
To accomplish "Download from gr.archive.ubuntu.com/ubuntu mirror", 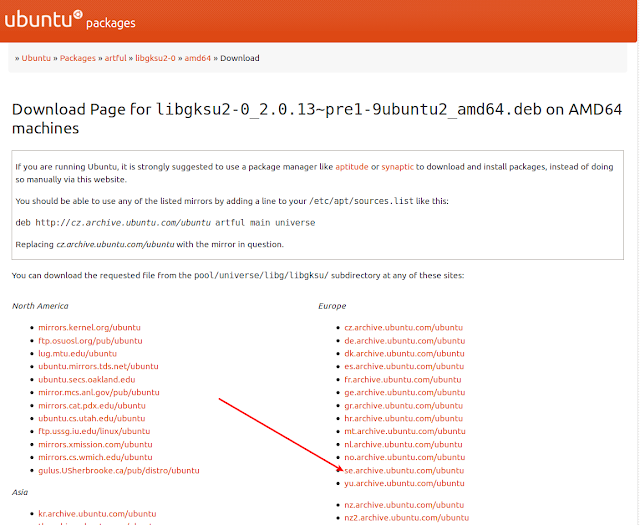I will [x=404, y=405].
